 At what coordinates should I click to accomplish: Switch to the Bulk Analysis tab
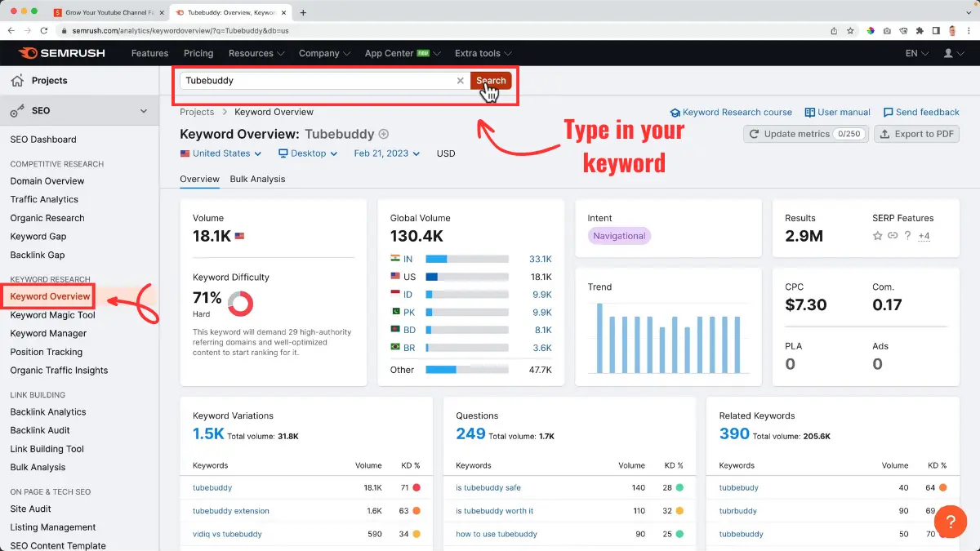257,179
